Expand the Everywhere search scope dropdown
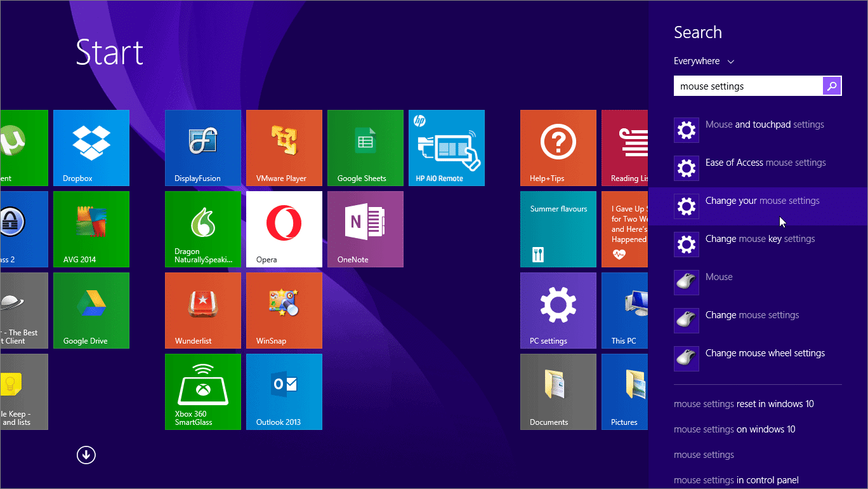The image size is (868, 489). click(x=704, y=61)
